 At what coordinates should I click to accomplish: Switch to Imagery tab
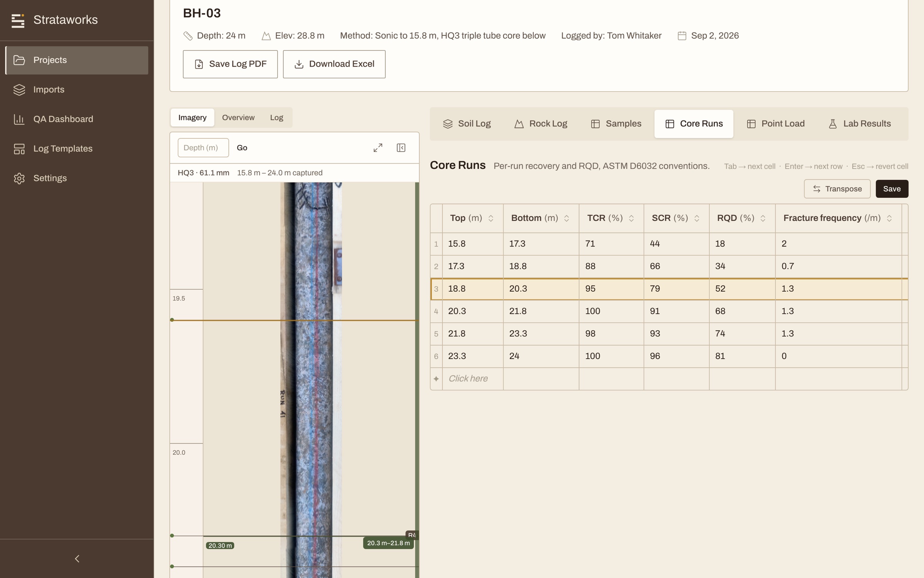pyautogui.click(x=192, y=118)
